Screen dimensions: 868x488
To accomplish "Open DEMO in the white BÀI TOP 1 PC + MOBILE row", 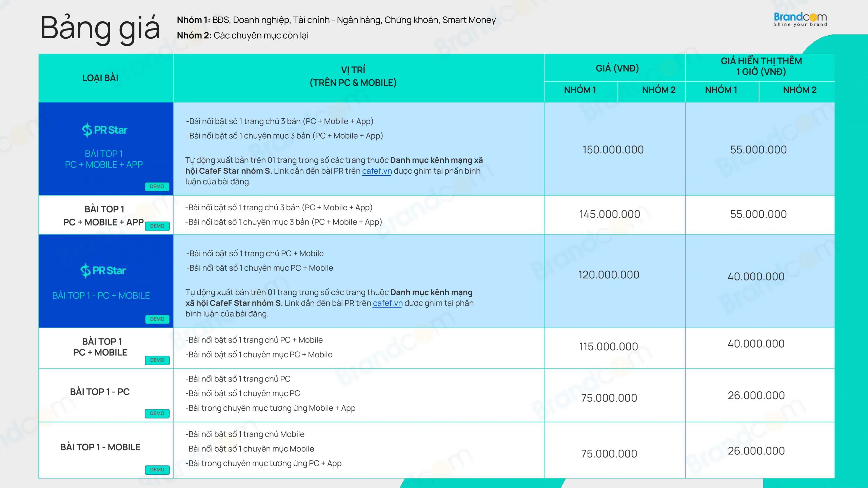I will [x=157, y=360].
